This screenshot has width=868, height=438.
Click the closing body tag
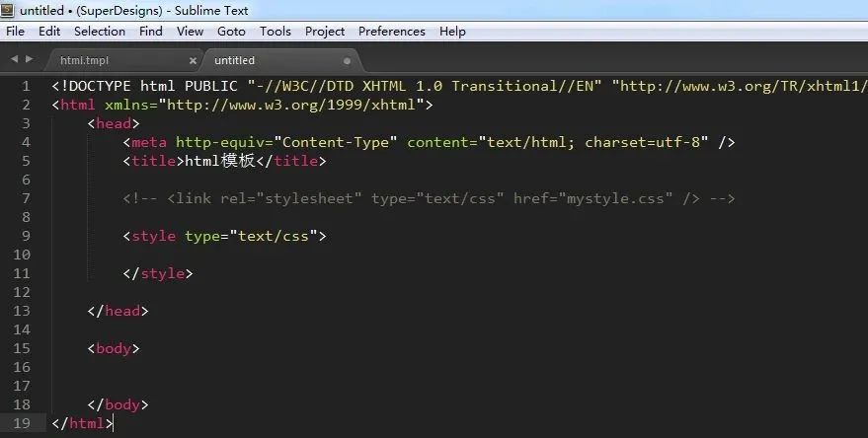(x=118, y=404)
